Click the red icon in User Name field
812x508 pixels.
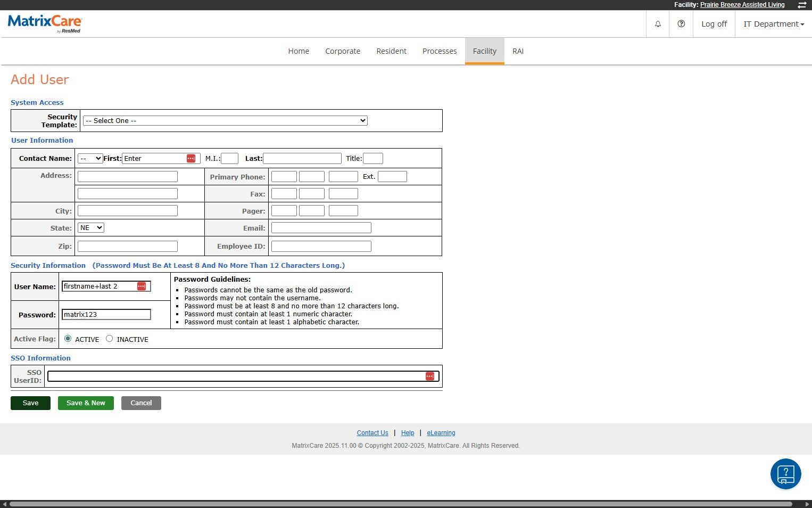142,286
